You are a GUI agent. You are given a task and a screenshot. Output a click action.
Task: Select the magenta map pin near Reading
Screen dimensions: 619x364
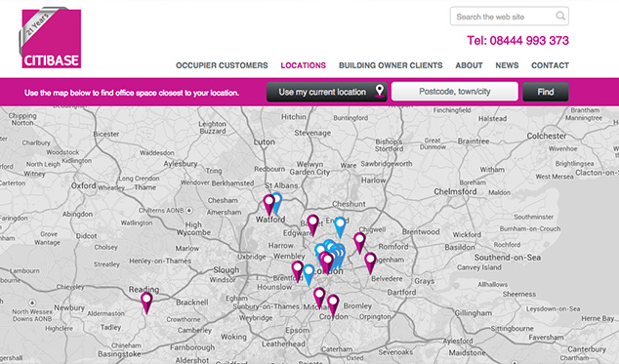pyautogui.click(x=146, y=303)
